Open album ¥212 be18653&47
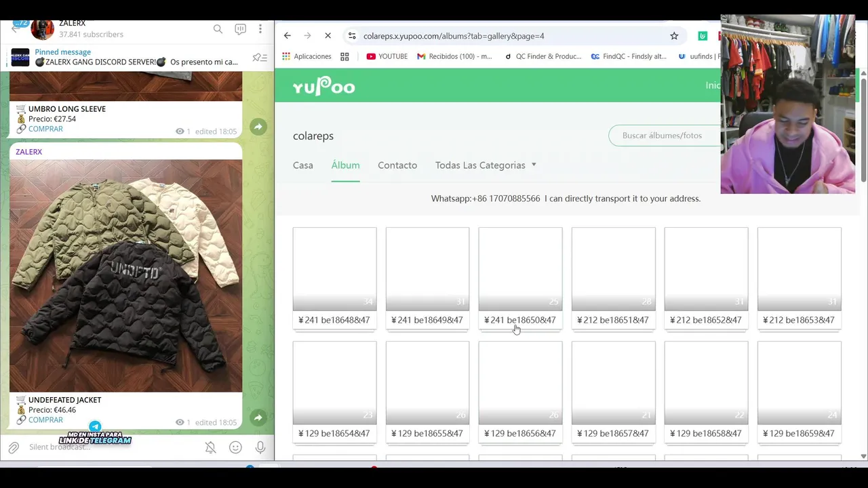 (799, 278)
